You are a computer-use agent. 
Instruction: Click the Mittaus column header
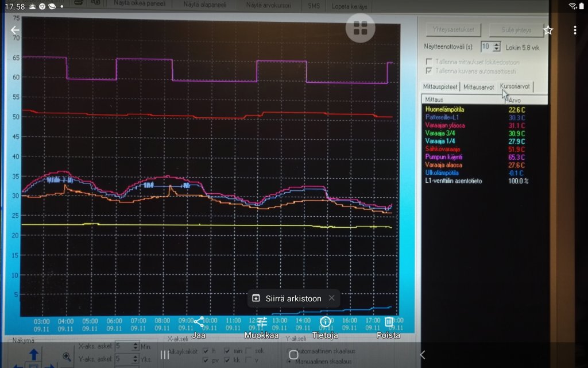point(463,99)
